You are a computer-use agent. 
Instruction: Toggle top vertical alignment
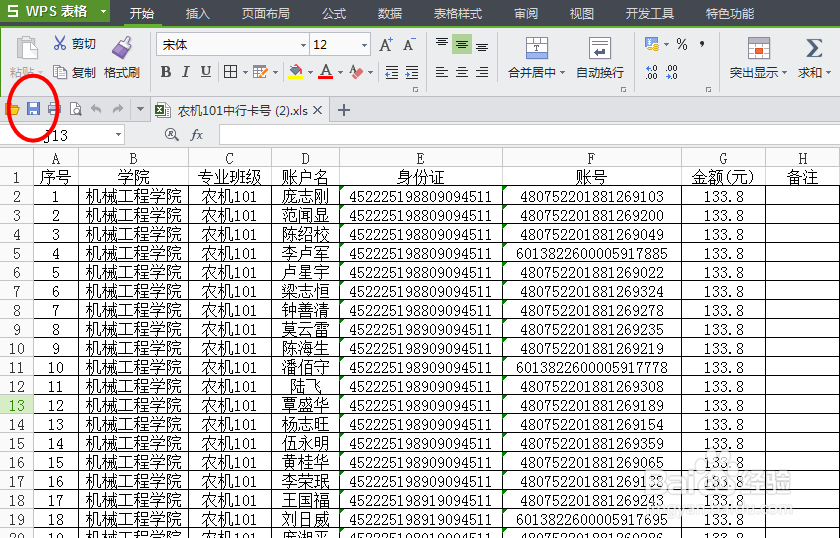[x=441, y=43]
